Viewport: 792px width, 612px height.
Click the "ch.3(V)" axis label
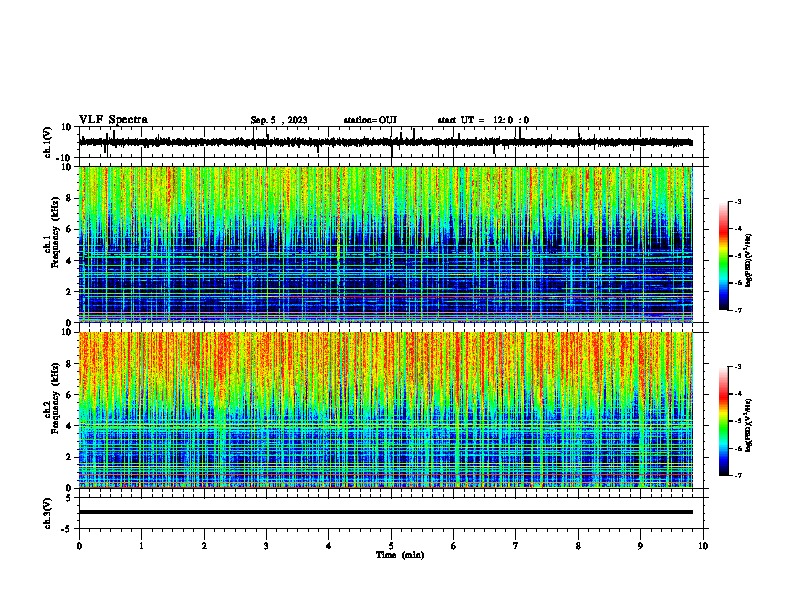coord(48,513)
